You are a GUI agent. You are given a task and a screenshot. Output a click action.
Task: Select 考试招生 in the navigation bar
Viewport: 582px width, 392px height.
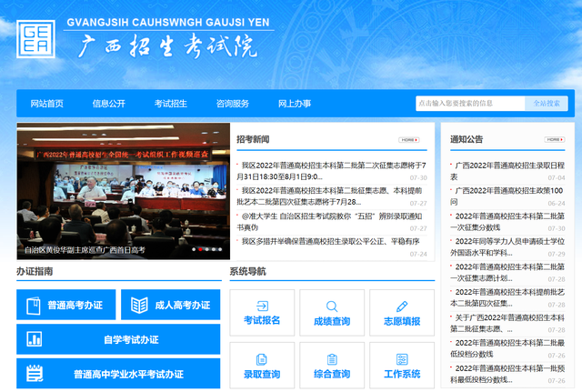[171, 104]
